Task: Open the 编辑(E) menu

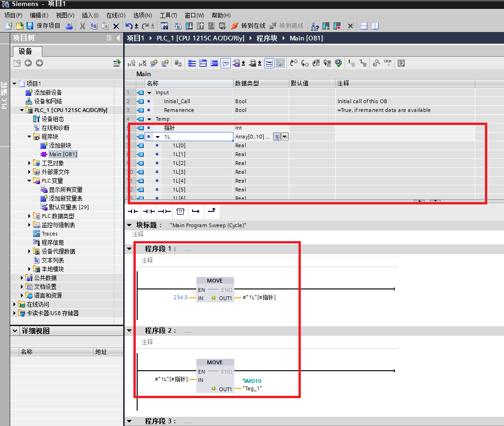Action: coord(39,15)
